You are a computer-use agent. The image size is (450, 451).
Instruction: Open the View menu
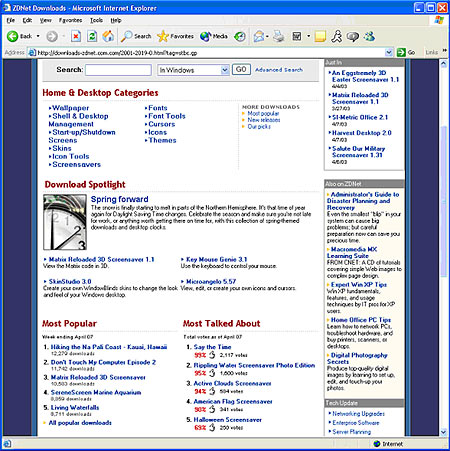pos(46,20)
